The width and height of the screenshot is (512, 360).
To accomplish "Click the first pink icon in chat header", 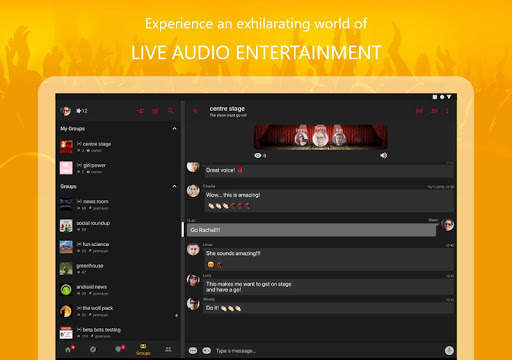I will coord(419,111).
